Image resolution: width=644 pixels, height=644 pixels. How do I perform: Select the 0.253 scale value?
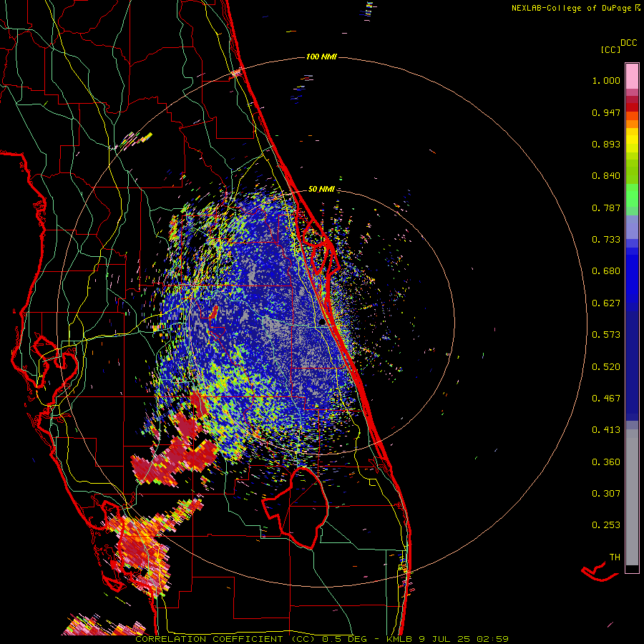coord(606,525)
